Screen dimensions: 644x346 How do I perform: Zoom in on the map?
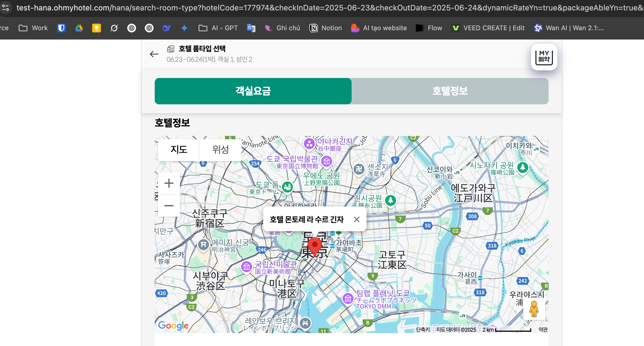[x=169, y=183]
